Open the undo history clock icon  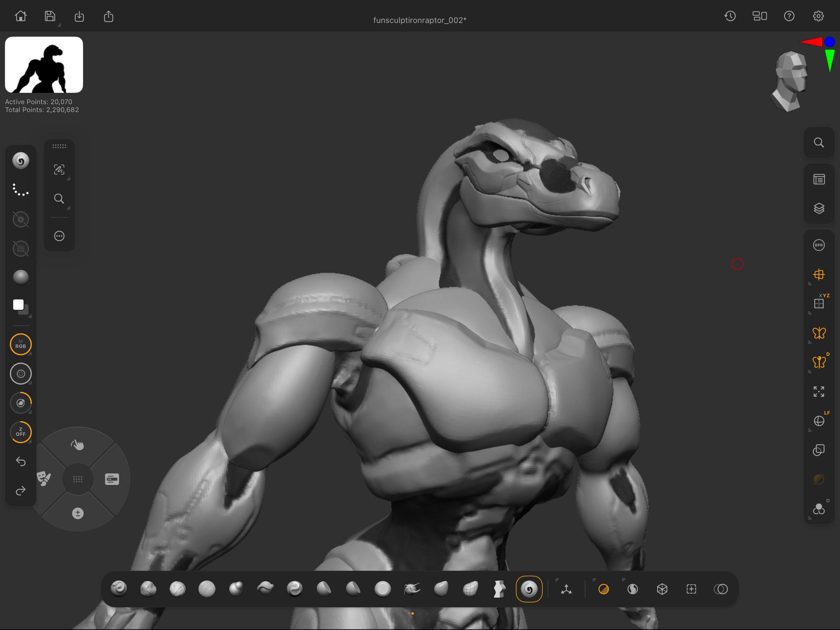[730, 16]
